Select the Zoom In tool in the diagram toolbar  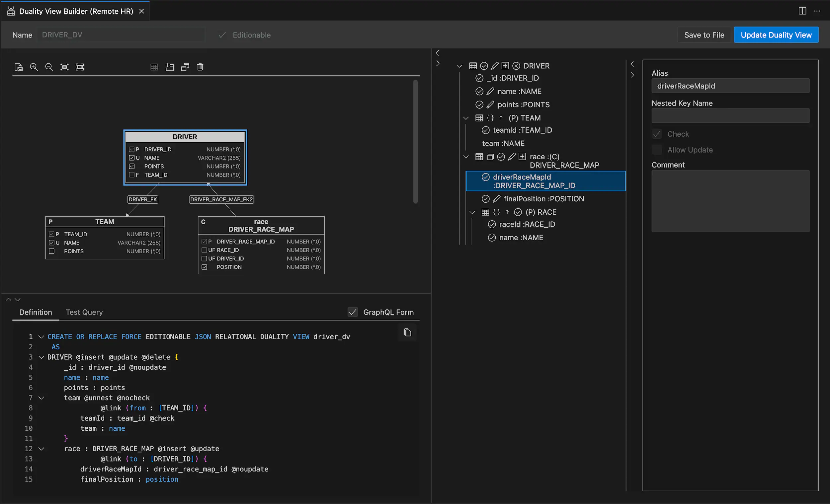coord(34,67)
